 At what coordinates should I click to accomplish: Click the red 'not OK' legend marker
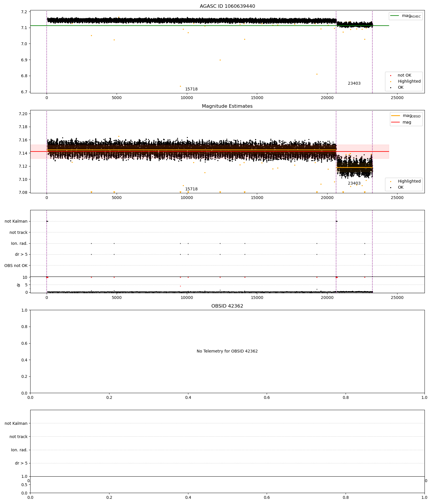point(391,76)
